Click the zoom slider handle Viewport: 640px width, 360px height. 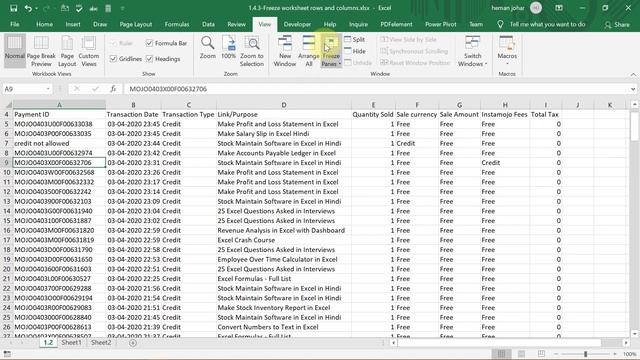[585, 353]
